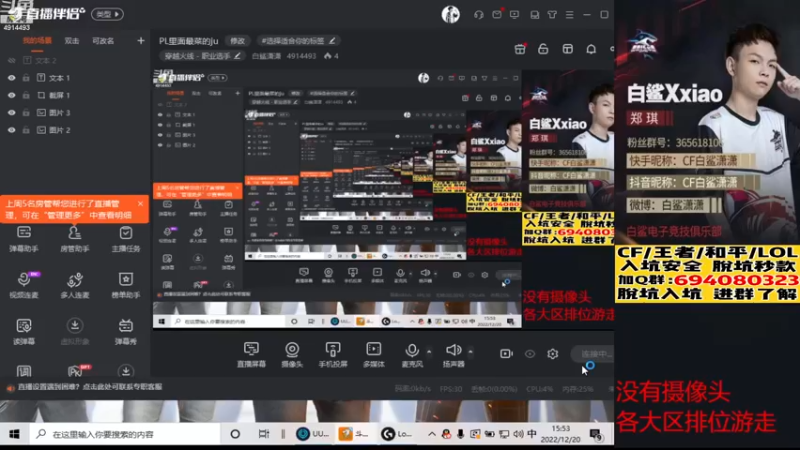Open the Windows notification center
The image size is (800, 450).
596,435
